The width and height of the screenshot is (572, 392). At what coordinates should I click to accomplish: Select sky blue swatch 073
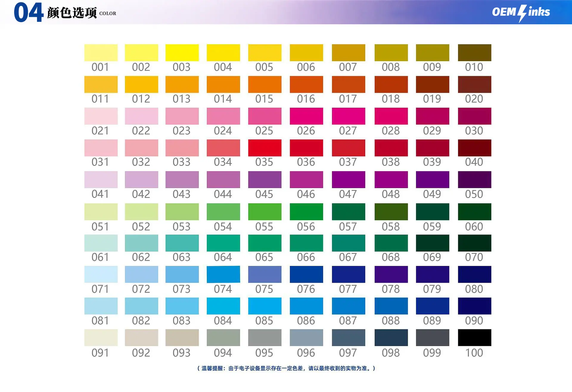pyautogui.click(x=182, y=274)
